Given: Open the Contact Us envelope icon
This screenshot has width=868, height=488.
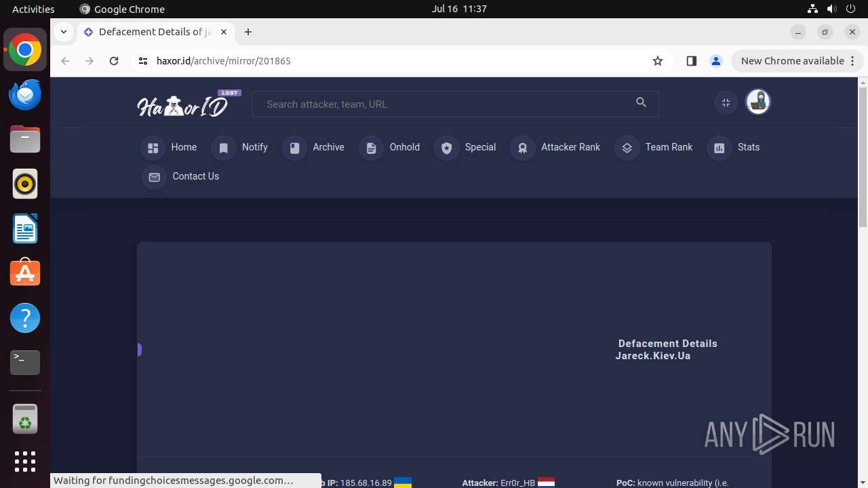Looking at the screenshot, I should point(154,177).
